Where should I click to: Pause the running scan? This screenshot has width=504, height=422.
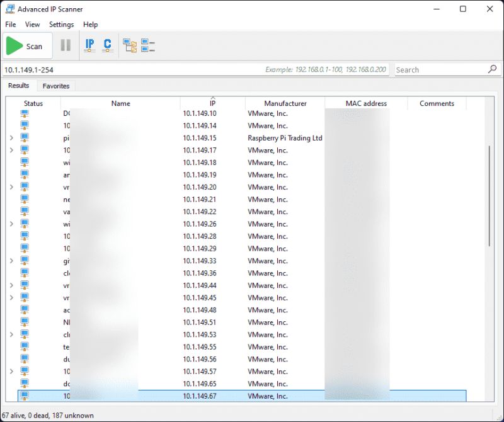[x=66, y=45]
